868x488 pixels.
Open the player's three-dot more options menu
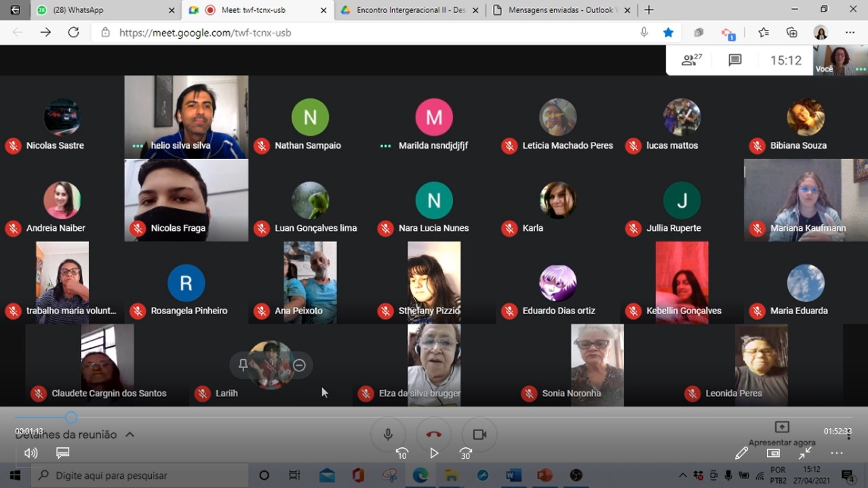click(x=837, y=453)
